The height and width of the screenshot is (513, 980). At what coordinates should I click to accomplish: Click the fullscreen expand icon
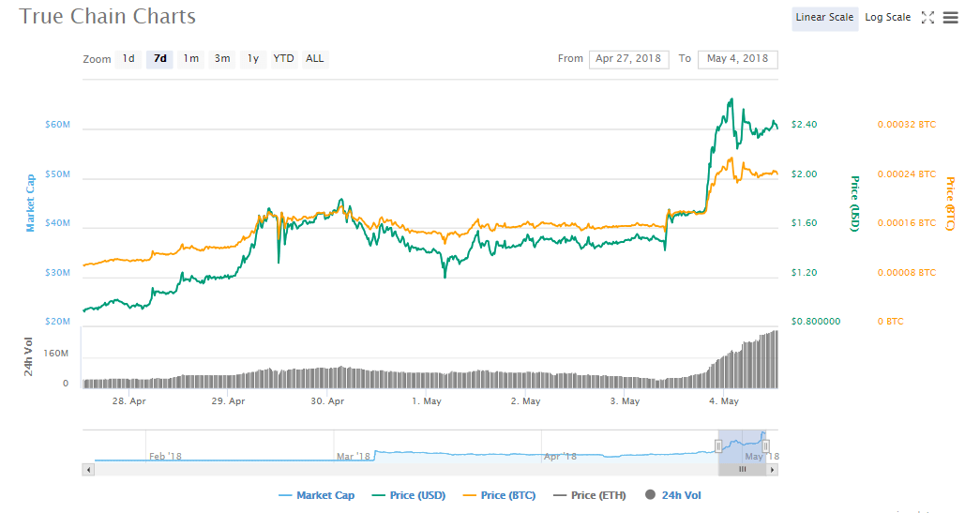click(927, 18)
